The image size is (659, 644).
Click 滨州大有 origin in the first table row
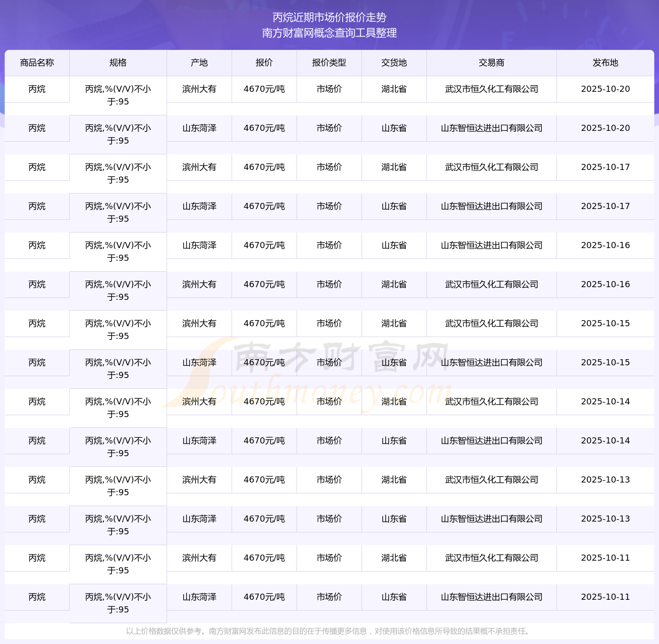tap(199, 89)
